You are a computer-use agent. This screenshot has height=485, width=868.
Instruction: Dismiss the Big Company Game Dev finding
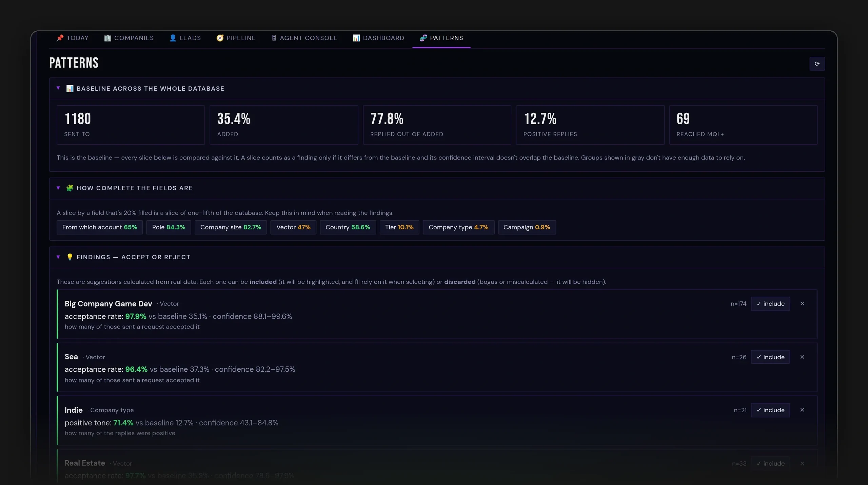click(802, 303)
